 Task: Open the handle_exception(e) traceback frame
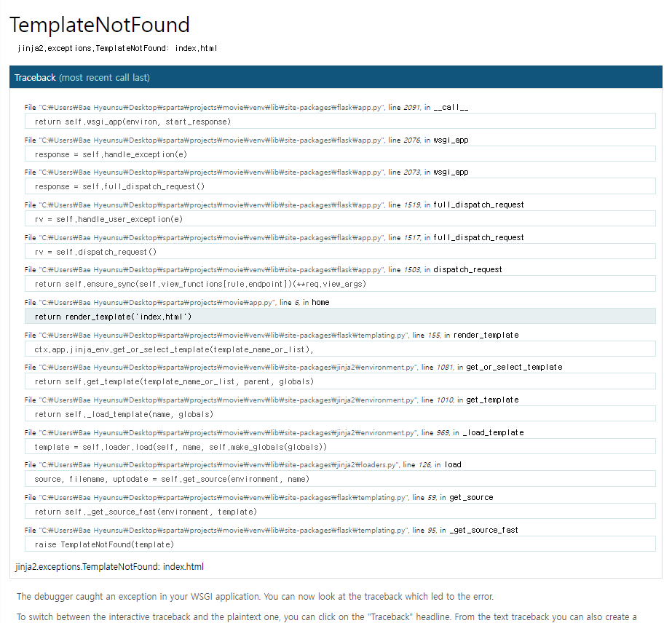pos(340,154)
